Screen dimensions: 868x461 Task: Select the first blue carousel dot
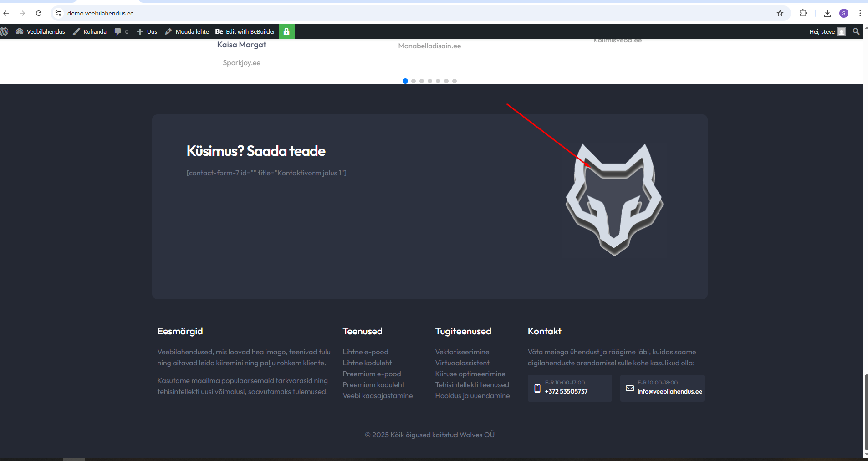click(x=405, y=81)
